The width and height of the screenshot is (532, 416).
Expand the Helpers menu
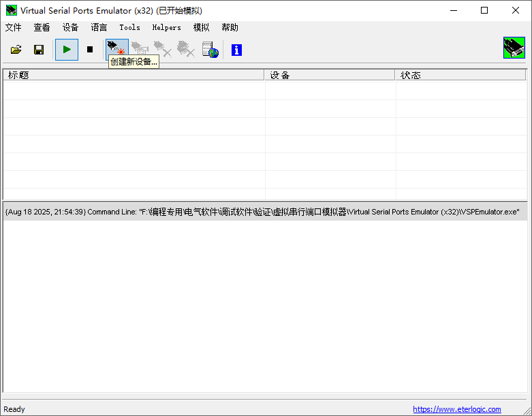click(166, 28)
